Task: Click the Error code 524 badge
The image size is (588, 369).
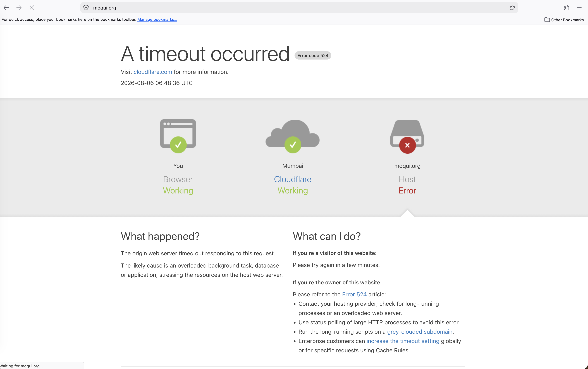Action: (313, 55)
